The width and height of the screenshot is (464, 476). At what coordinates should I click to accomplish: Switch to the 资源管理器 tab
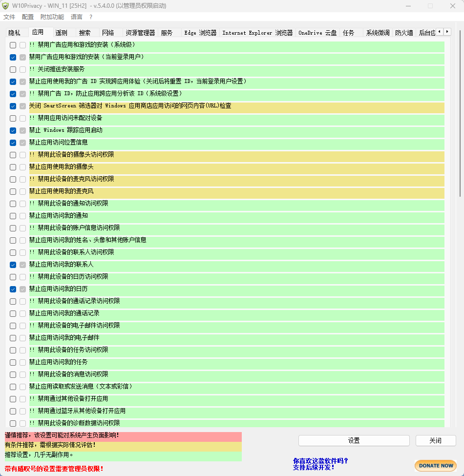[140, 33]
